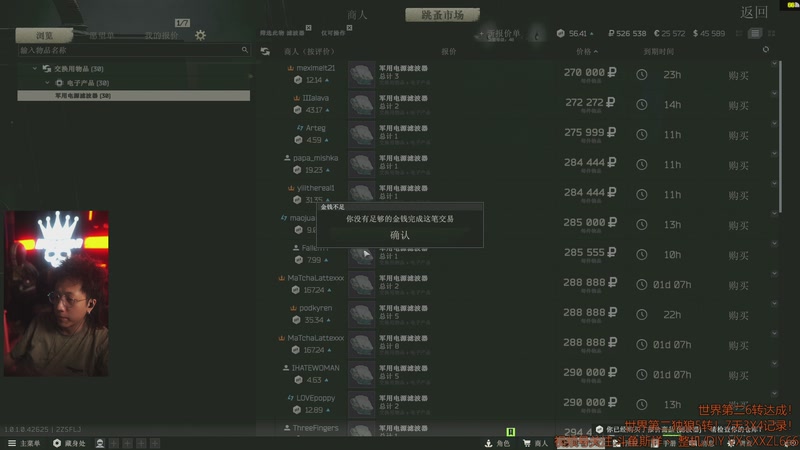The height and width of the screenshot is (450, 800).
Task: Open 主菜单 main menu at bottom bar
Action: pos(24,443)
